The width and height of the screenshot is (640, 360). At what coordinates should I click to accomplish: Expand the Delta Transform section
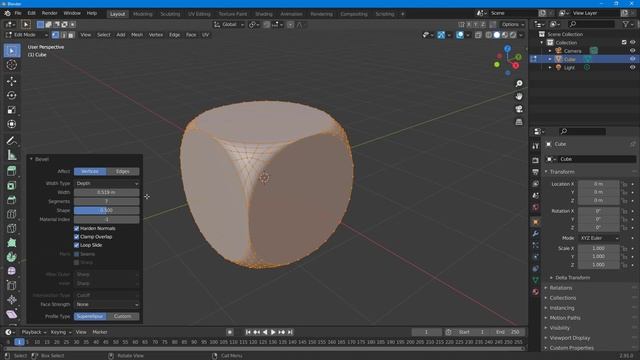[x=572, y=278]
